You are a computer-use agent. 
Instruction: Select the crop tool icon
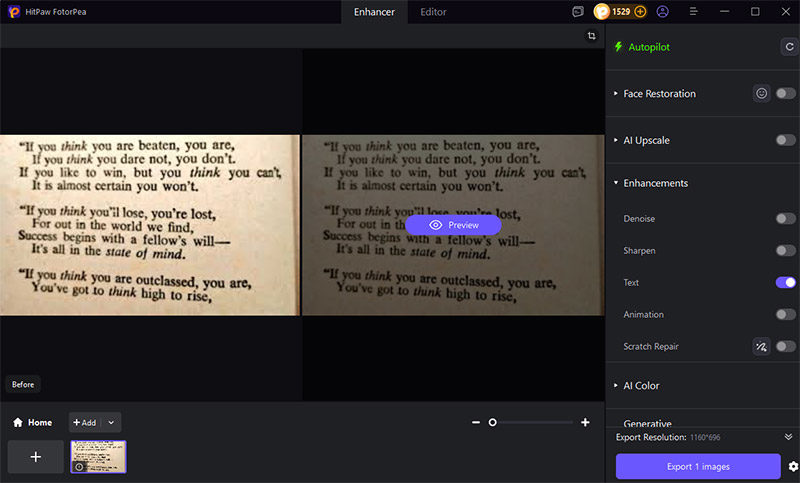tap(591, 36)
